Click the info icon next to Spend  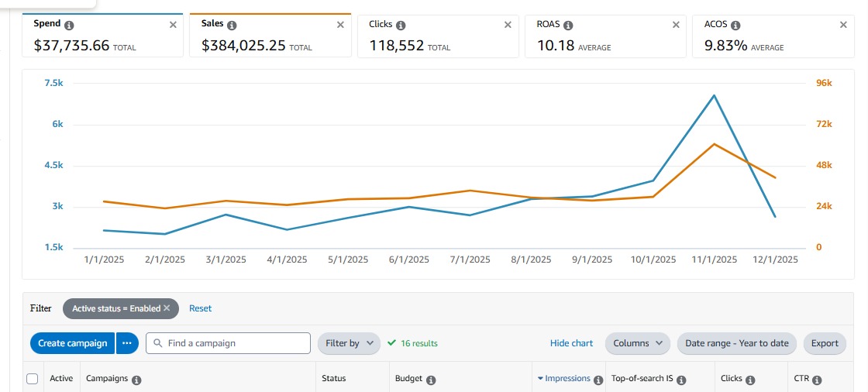70,25
